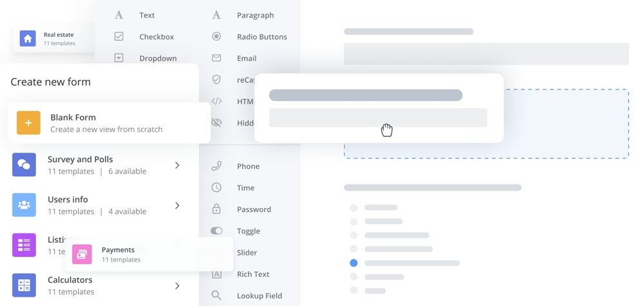The height and width of the screenshot is (306, 644).
Task: Click the Time clock icon
Action: point(216,187)
